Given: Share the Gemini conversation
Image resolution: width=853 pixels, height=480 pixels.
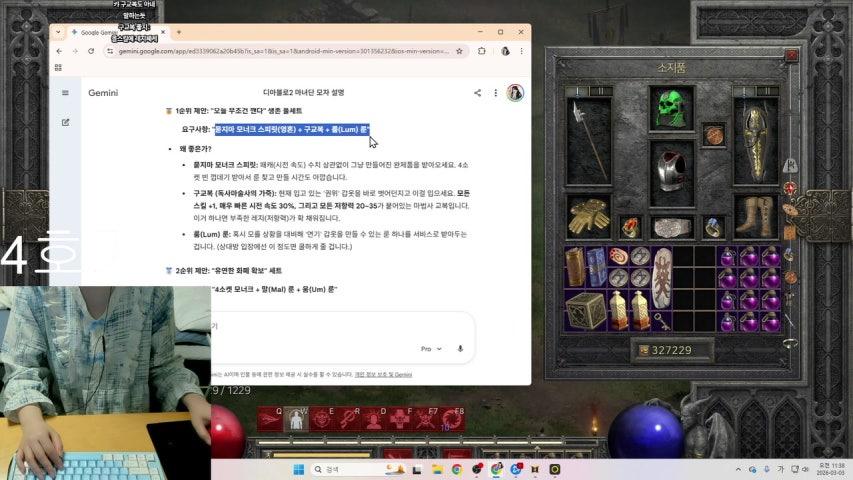Looking at the screenshot, I should pos(477,93).
